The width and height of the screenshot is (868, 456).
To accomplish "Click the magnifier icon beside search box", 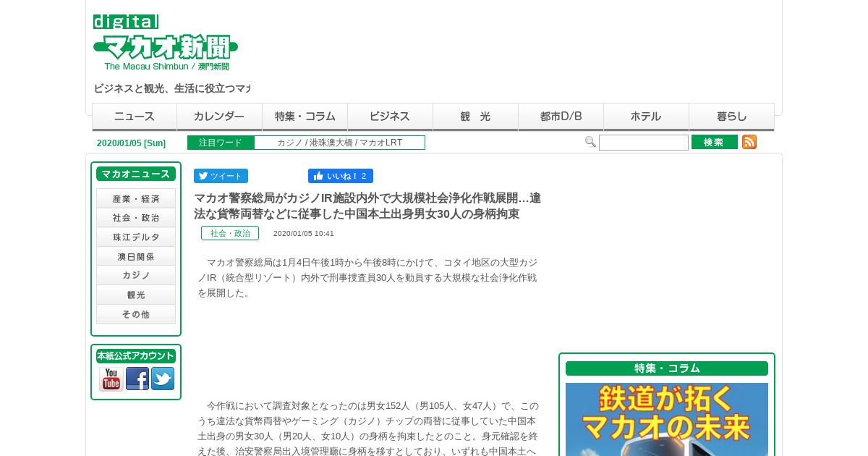I will pos(590,142).
